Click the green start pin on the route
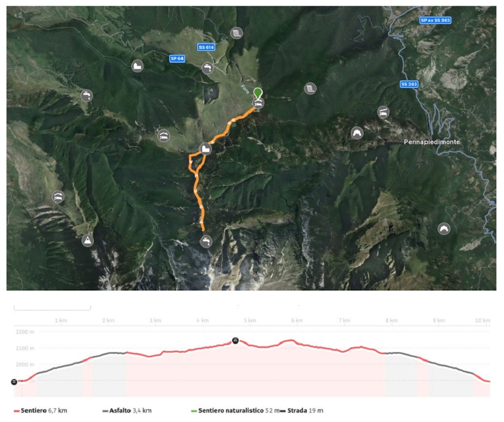Viewport: 504px width, 422px height. (x=258, y=93)
